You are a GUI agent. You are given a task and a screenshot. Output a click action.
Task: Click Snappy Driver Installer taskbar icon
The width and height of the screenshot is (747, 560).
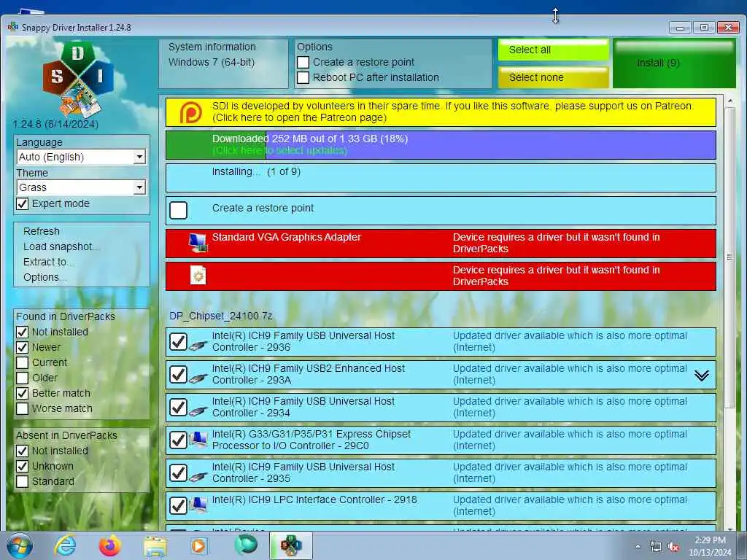(290, 545)
